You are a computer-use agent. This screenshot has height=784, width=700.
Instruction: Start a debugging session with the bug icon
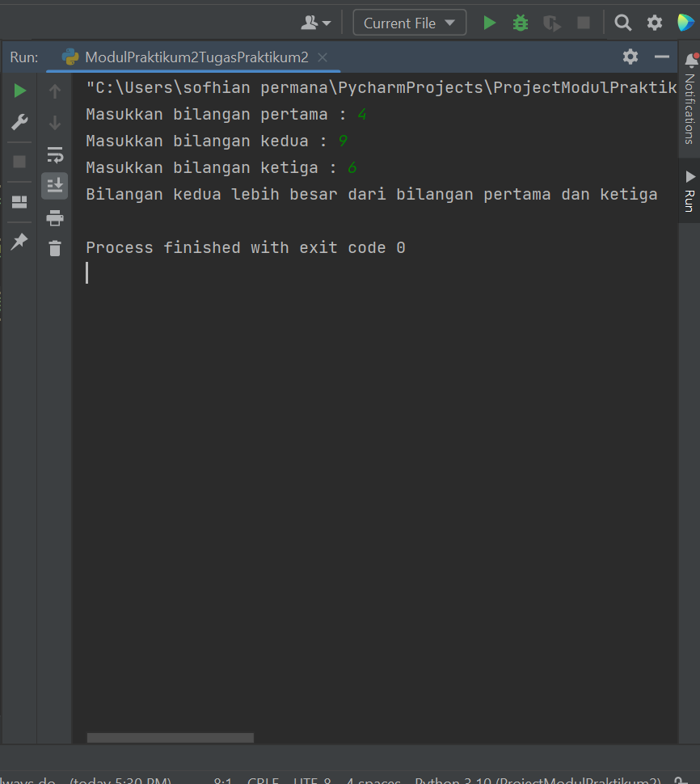pyautogui.click(x=520, y=23)
